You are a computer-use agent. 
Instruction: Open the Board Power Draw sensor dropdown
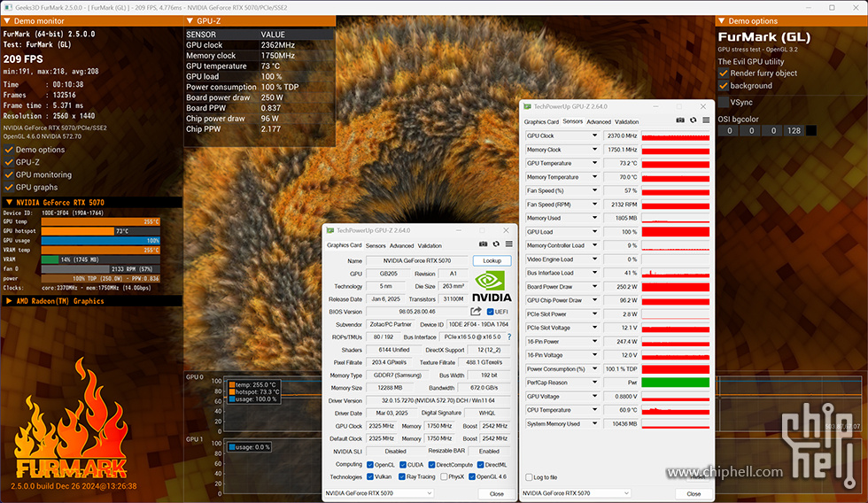(x=594, y=287)
